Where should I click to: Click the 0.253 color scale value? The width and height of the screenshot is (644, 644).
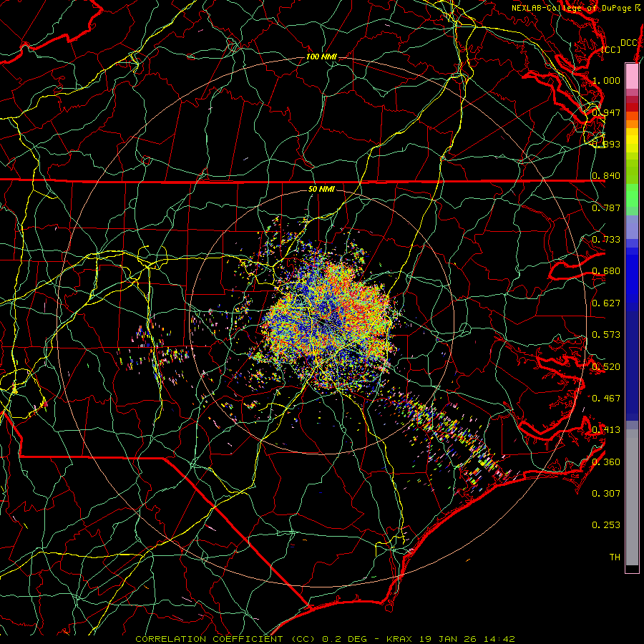click(606, 525)
